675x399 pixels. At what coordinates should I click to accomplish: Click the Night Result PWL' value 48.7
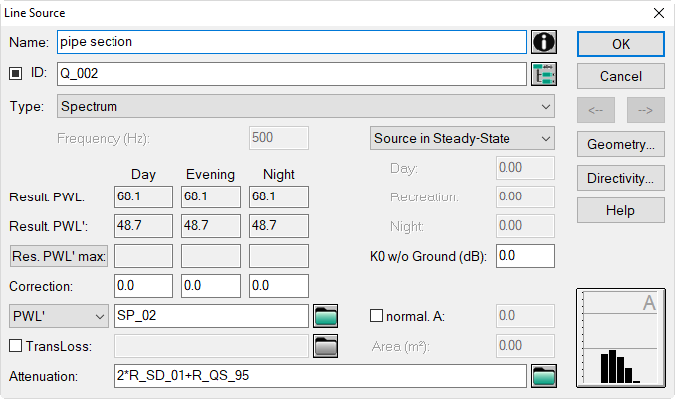tap(279, 226)
